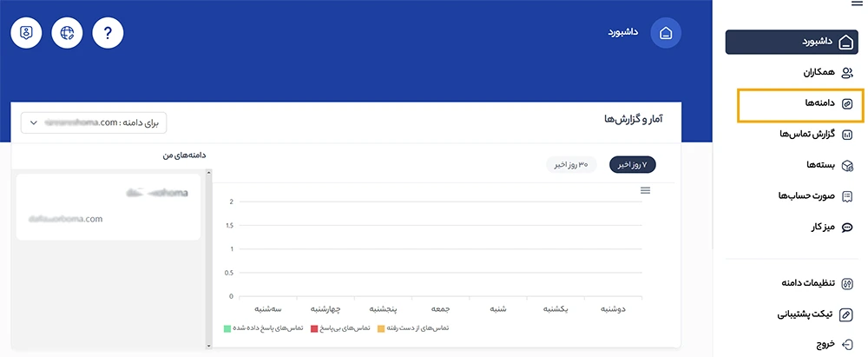Image resolution: width=868 pixels, height=357 pixels.
Task: Click the pencil icon beside تیکت پشتیبانی
Action: tap(847, 314)
